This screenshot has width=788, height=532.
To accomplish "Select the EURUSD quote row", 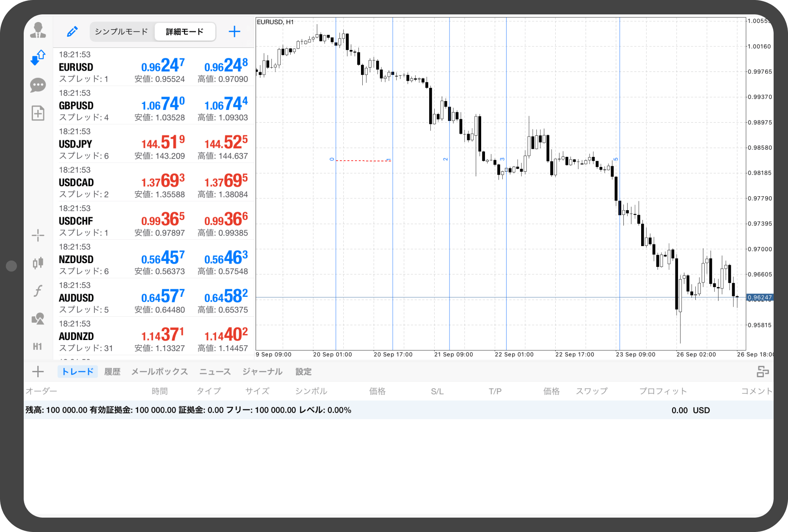I will pos(153,67).
